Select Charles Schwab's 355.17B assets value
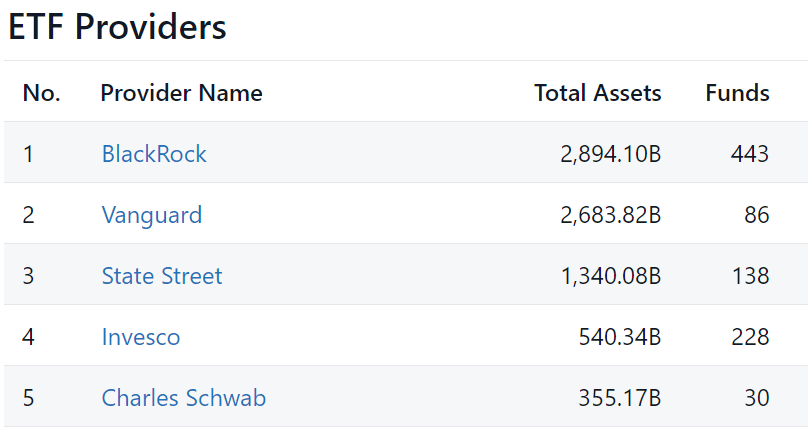The width and height of the screenshot is (808, 433). point(620,397)
